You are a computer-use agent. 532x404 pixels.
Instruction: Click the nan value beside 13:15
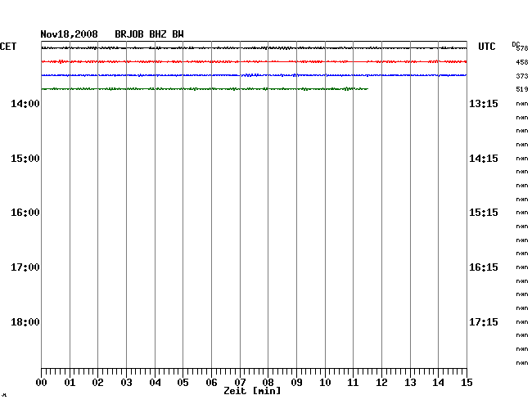coord(522,104)
